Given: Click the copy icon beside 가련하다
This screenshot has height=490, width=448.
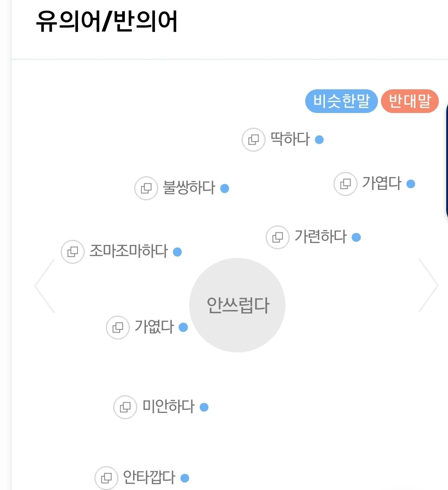Looking at the screenshot, I should (278, 237).
